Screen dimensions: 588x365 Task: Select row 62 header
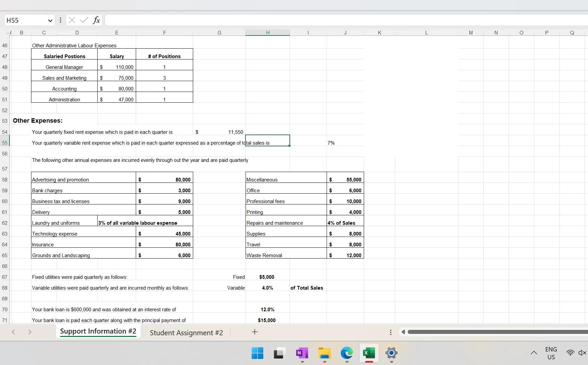[5, 223]
